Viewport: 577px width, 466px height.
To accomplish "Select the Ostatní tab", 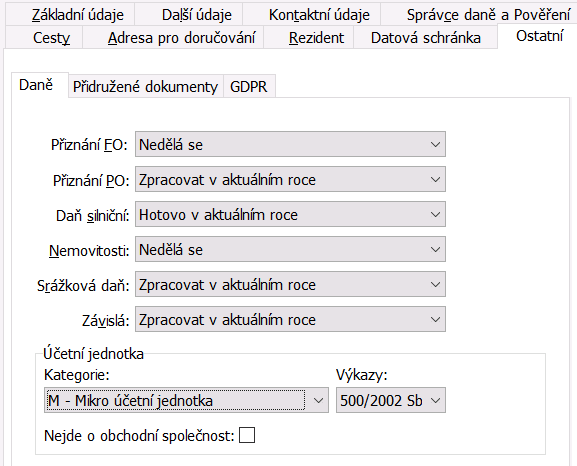I will [x=537, y=36].
